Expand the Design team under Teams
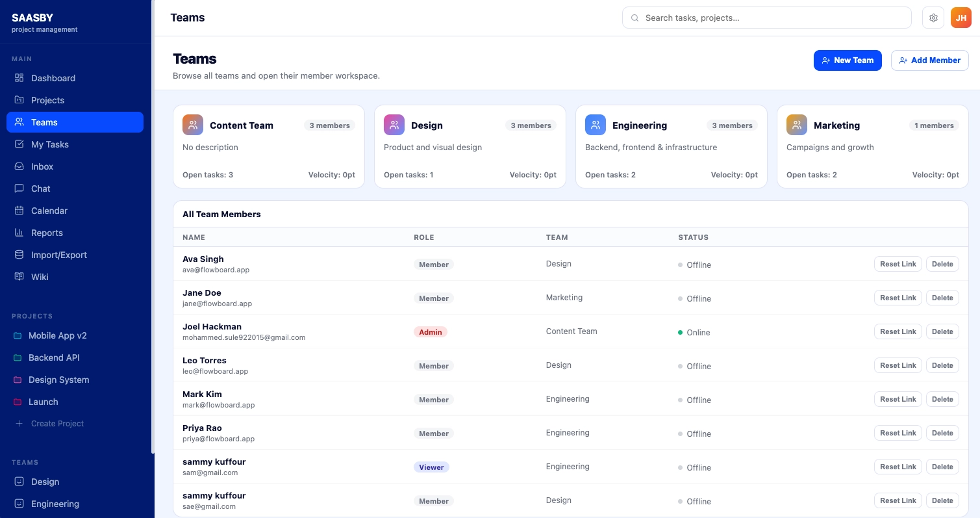 tap(45, 482)
